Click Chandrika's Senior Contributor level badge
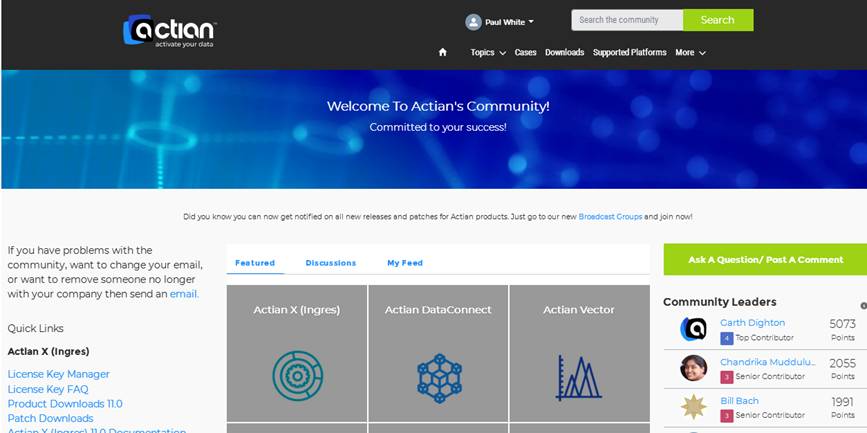Viewport: 867px width, 433px height. pyautogui.click(x=727, y=377)
